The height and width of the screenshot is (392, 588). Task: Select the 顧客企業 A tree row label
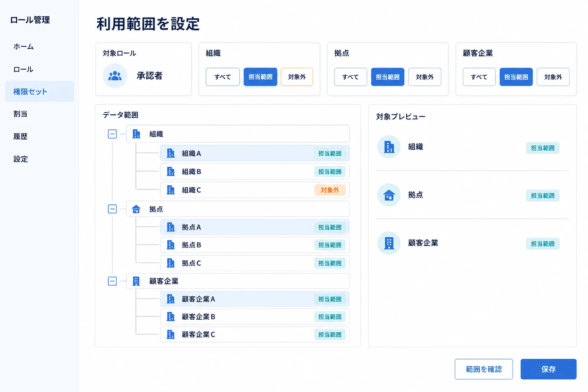(x=198, y=299)
